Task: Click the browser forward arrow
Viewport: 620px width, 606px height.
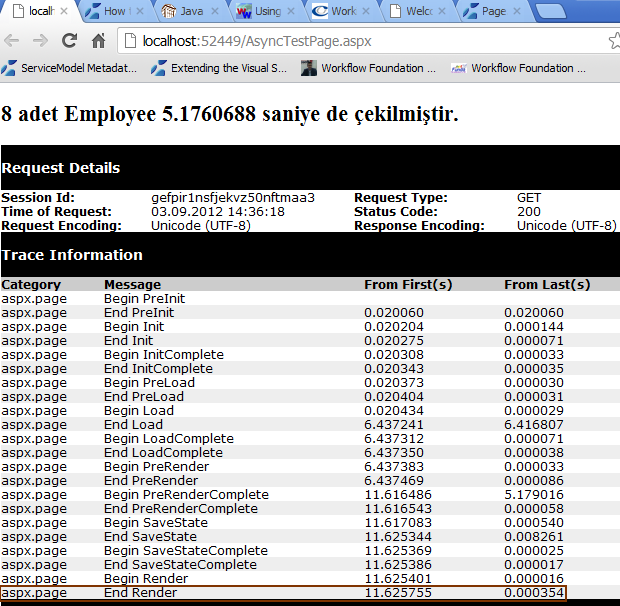Action: point(40,41)
